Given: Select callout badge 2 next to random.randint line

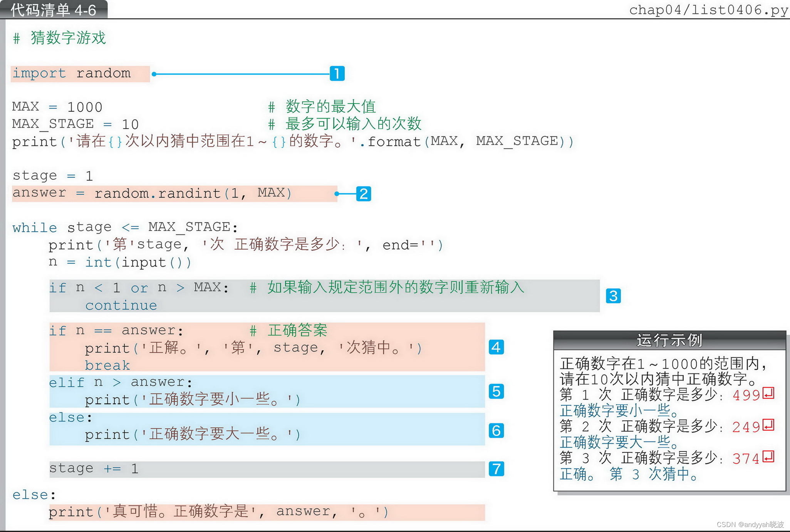Looking at the screenshot, I should (364, 194).
